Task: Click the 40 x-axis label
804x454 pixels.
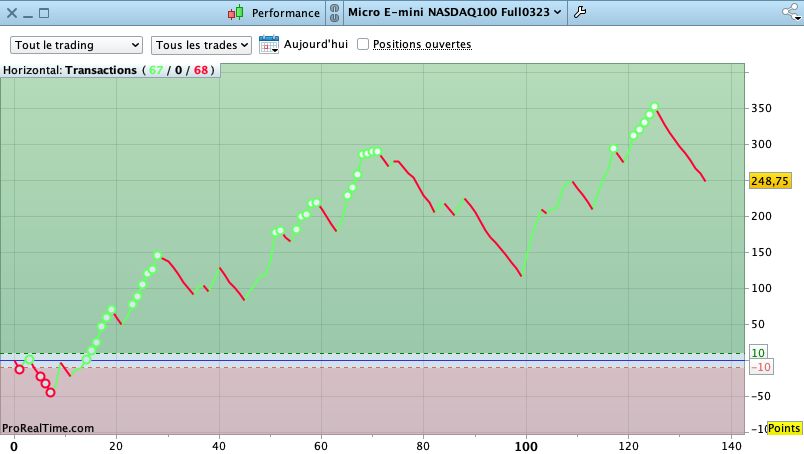Action: tap(218, 446)
